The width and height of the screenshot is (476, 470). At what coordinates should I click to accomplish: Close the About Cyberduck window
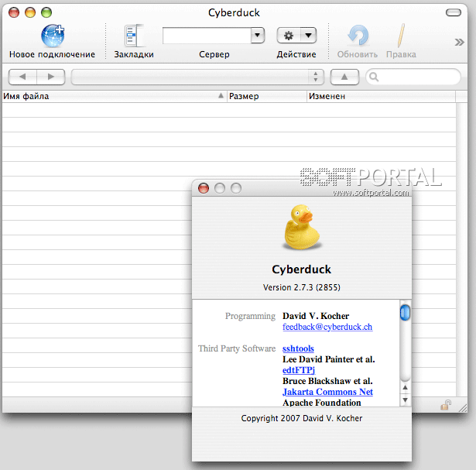point(204,188)
